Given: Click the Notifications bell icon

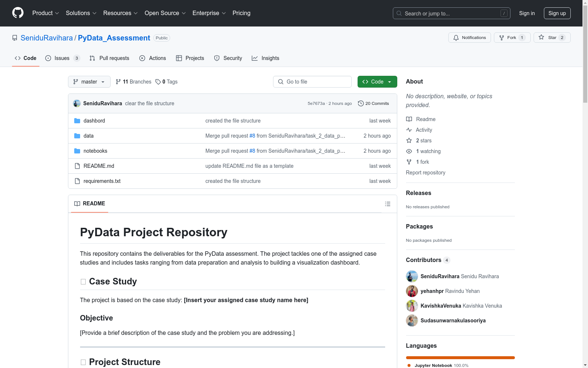Looking at the screenshot, I should [x=456, y=38].
